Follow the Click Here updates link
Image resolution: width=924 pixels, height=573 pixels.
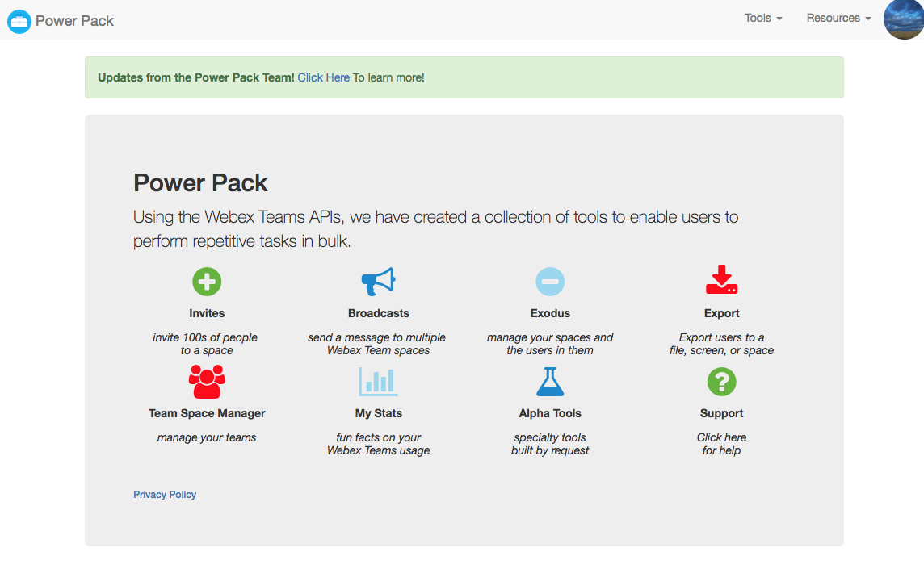tap(324, 77)
